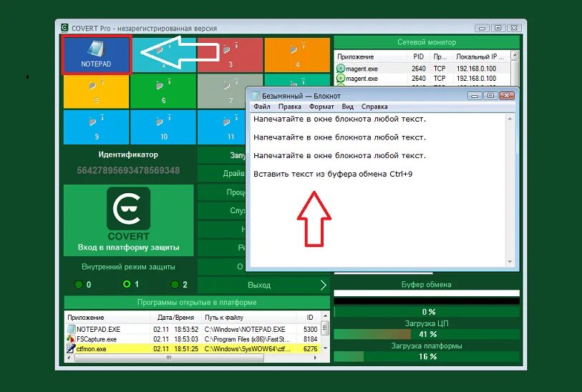
Task: Select the highlighted ctfmon.exe row name
Action: pyautogui.click(x=92, y=349)
